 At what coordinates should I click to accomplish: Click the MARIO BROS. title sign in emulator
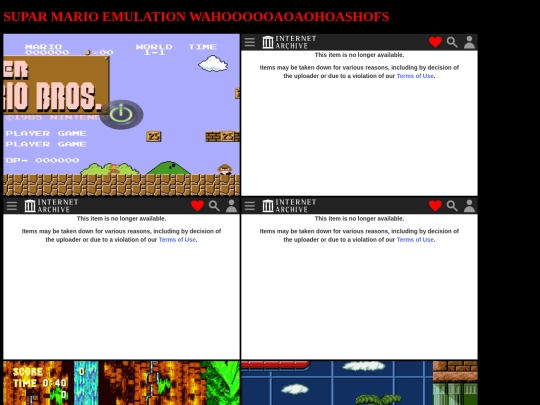[x=56, y=85]
